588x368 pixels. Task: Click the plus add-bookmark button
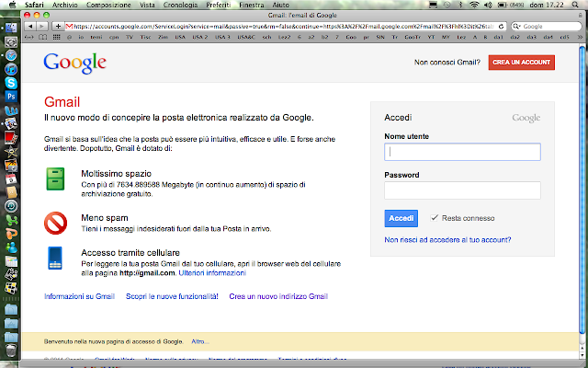click(x=58, y=27)
